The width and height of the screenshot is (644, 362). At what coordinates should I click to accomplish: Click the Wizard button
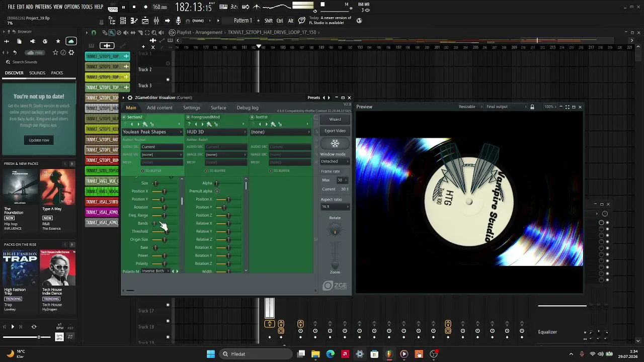[335, 120]
